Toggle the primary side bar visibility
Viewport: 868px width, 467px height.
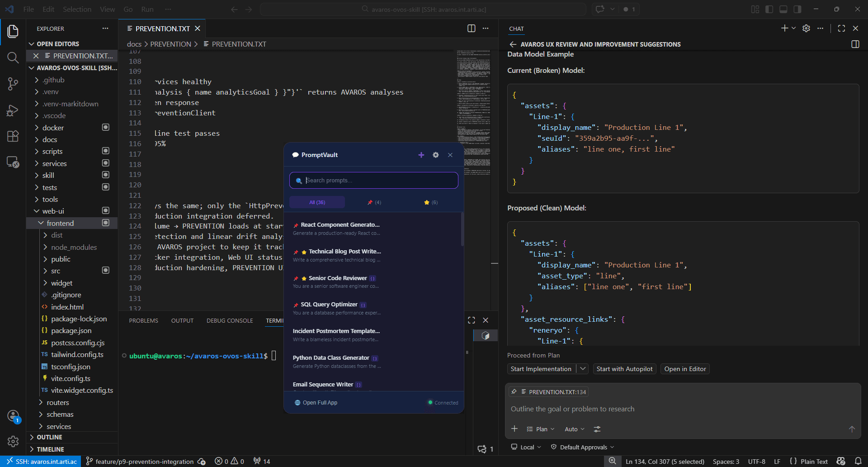[x=769, y=9]
